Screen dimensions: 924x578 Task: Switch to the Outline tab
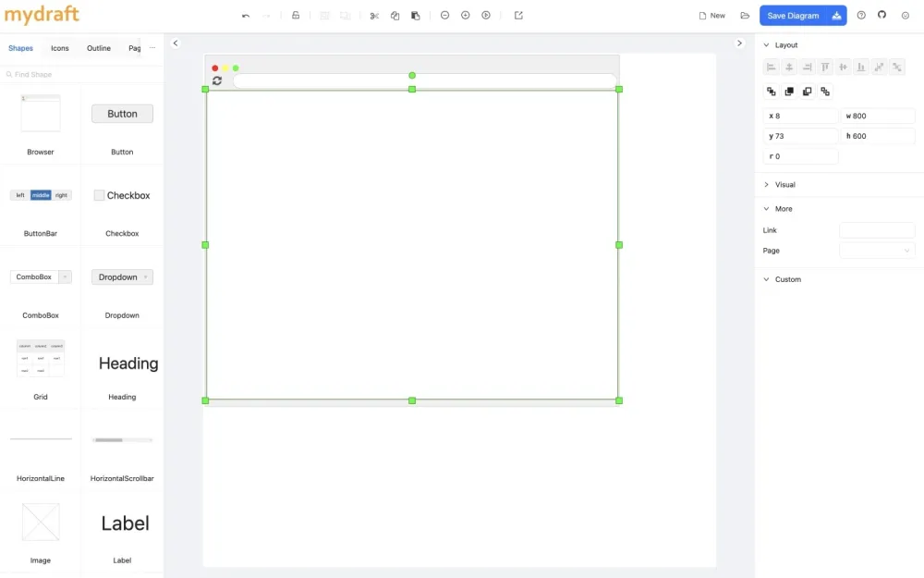(98, 47)
